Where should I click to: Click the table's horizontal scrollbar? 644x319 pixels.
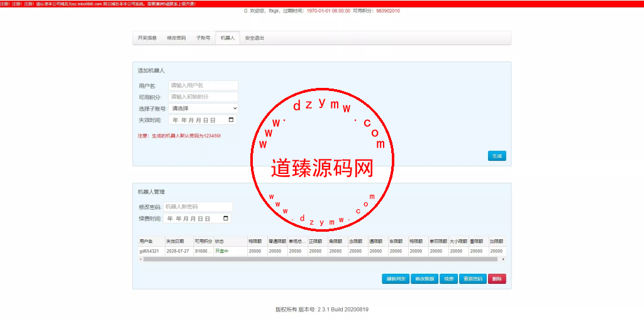point(320,259)
